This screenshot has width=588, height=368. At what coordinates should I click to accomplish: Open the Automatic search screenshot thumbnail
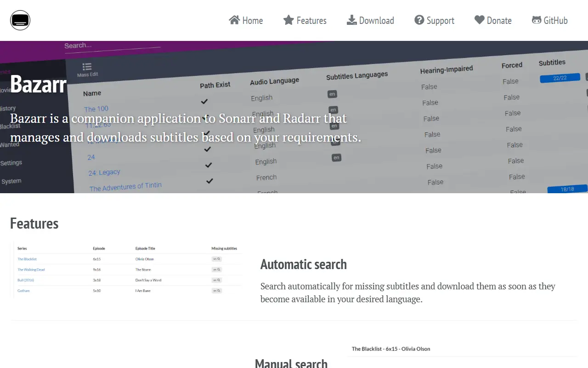(x=127, y=269)
